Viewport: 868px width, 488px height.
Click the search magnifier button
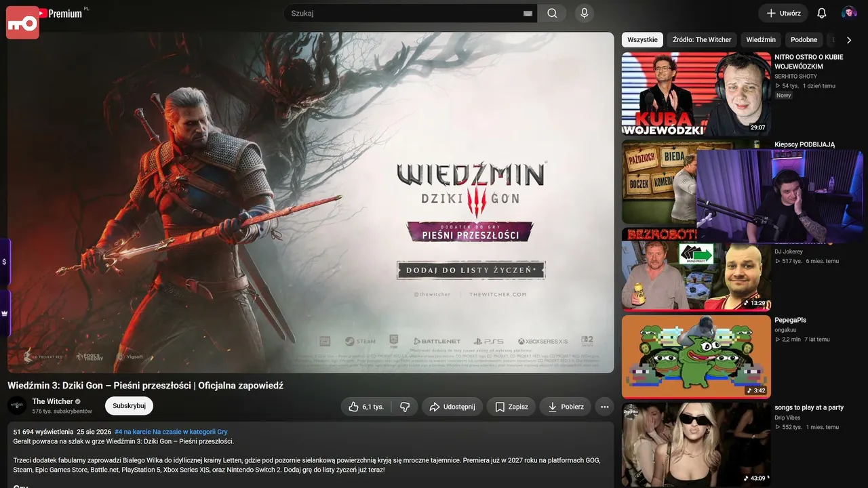click(x=552, y=14)
